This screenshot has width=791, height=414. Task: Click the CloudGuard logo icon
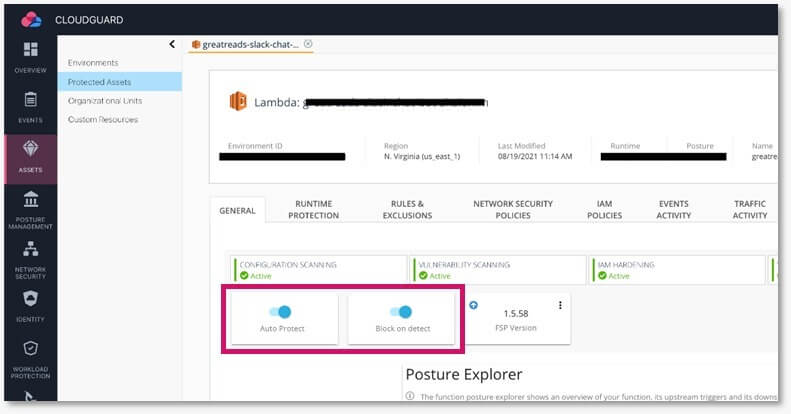coord(31,20)
